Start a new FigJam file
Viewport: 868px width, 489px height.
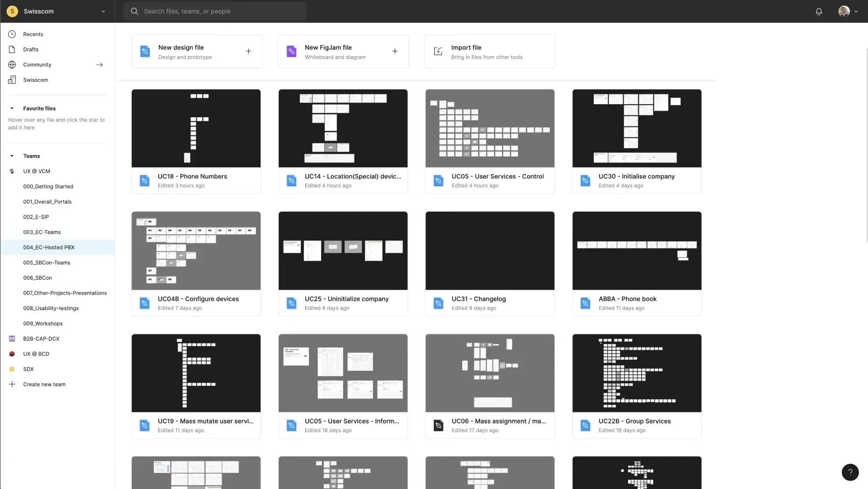[343, 51]
